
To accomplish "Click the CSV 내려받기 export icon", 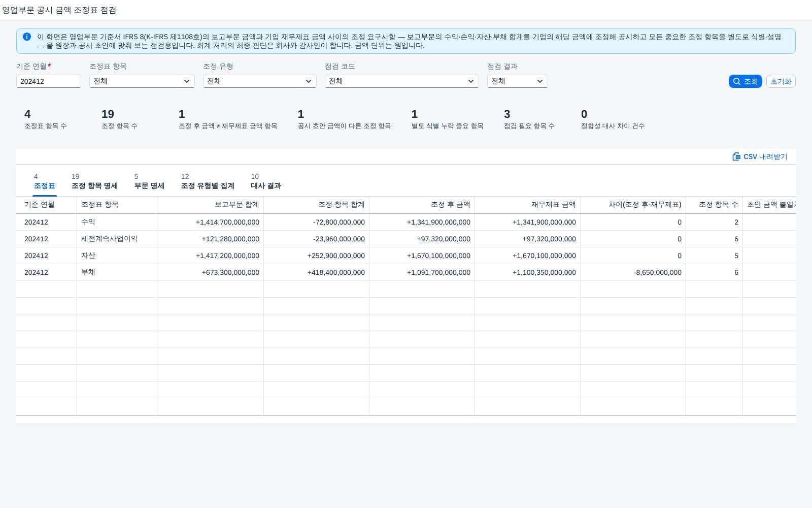I will coord(736,156).
